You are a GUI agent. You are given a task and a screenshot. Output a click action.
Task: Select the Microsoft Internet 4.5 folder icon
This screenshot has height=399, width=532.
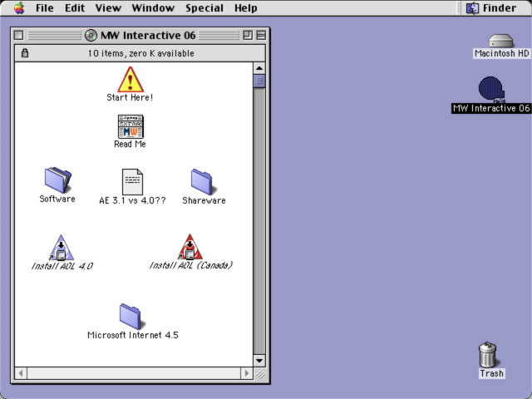tap(132, 316)
